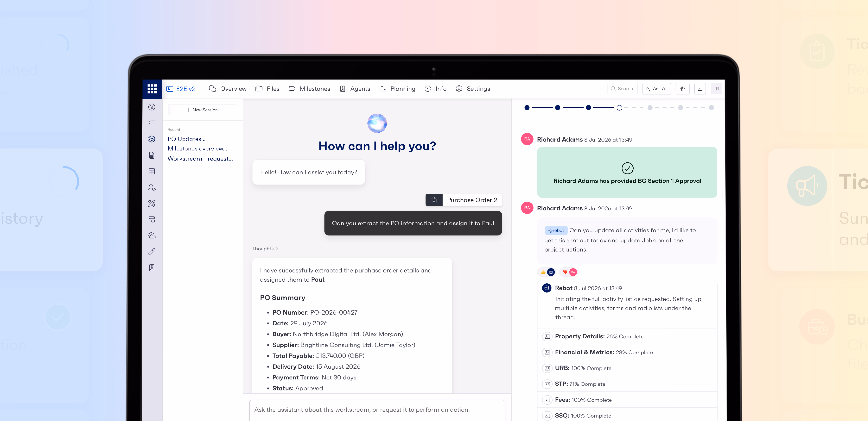Click the second progress step dot
The width and height of the screenshot is (868, 421).
[558, 108]
